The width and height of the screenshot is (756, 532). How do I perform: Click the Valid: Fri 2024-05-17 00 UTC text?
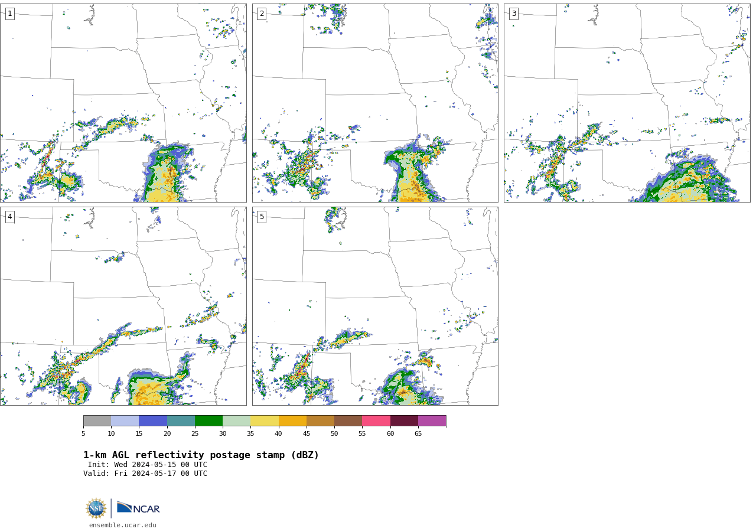pyautogui.click(x=145, y=474)
